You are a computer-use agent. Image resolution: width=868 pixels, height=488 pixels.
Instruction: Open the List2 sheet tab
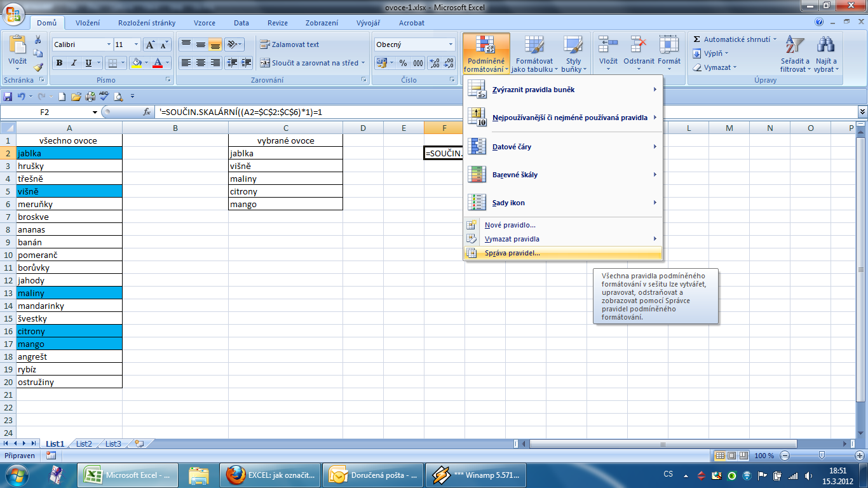point(84,444)
